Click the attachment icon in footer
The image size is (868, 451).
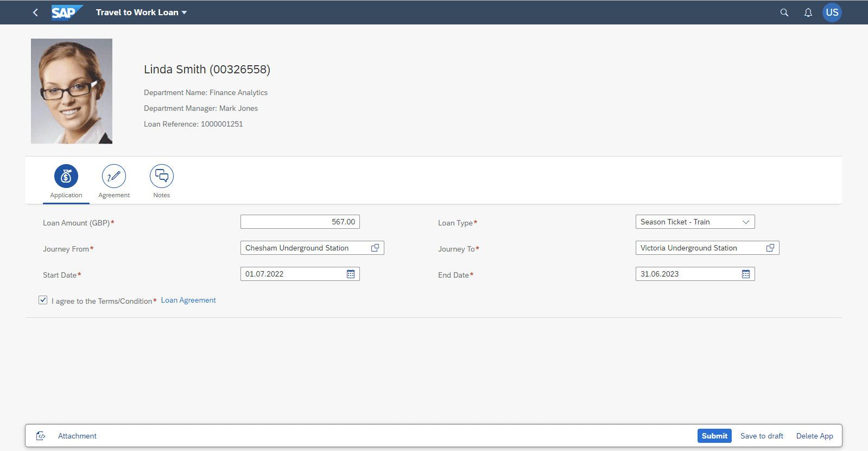click(41, 436)
